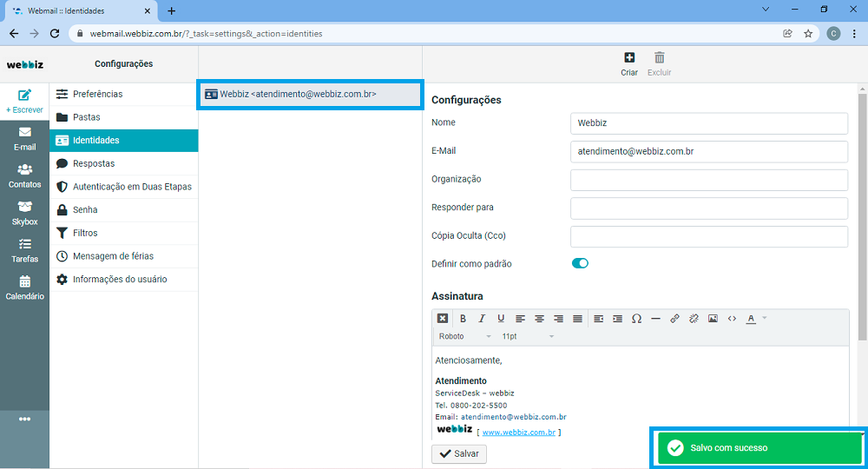Toggle italic formatting in the signature editor
The width and height of the screenshot is (868, 469).
(x=482, y=319)
